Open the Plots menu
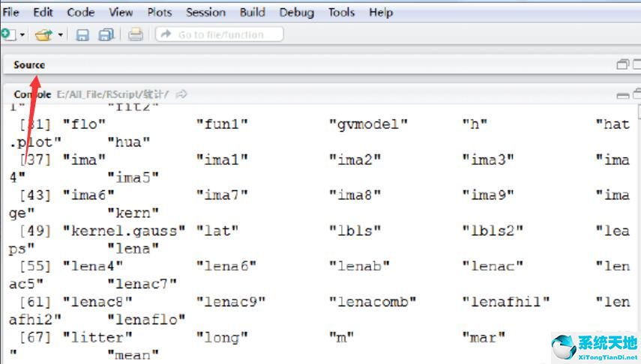Image resolution: width=641 pixels, height=364 pixels. point(159,12)
